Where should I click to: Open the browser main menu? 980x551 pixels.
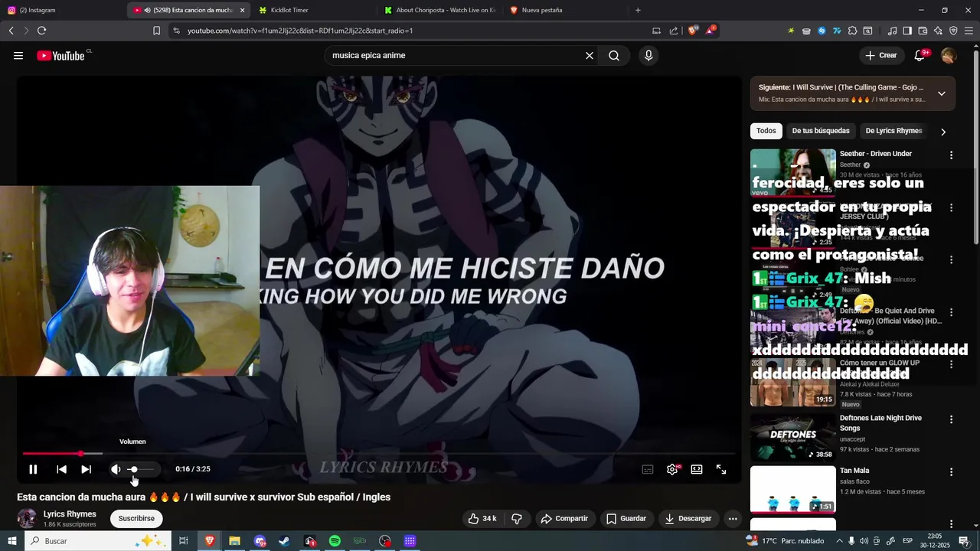click(x=969, y=31)
